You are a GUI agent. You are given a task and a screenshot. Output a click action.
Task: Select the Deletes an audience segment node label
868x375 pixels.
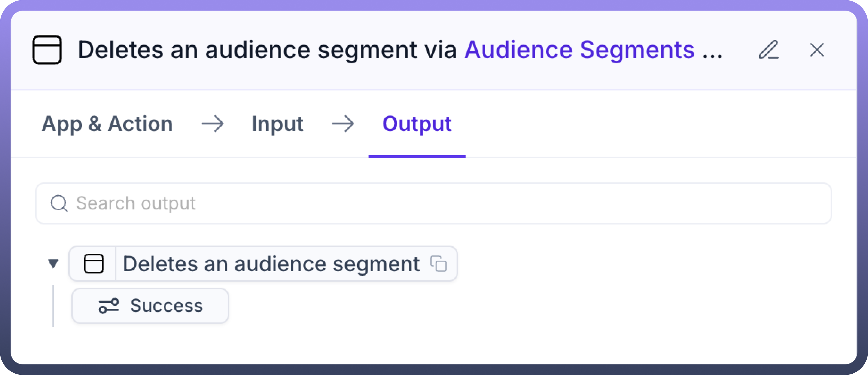tap(271, 264)
